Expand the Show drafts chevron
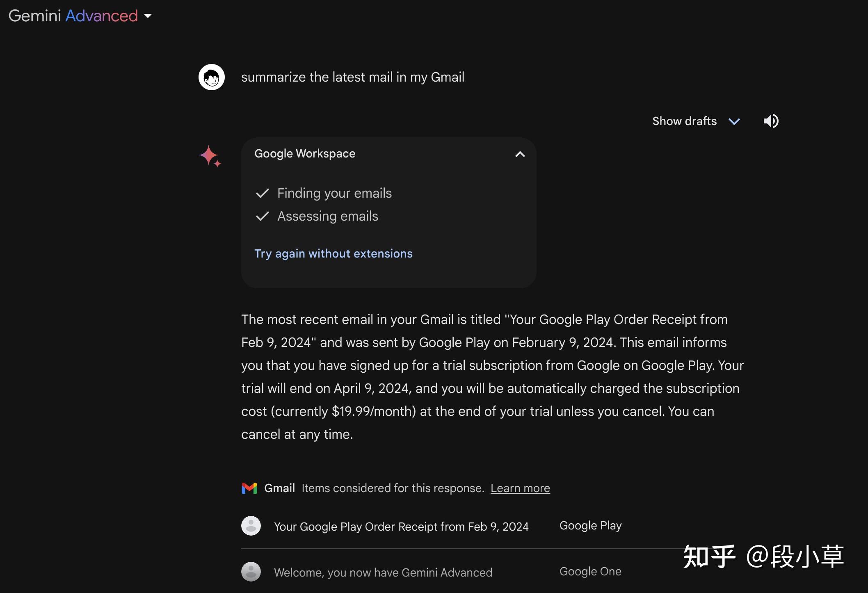Screen dimensions: 868x593 (x=734, y=121)
